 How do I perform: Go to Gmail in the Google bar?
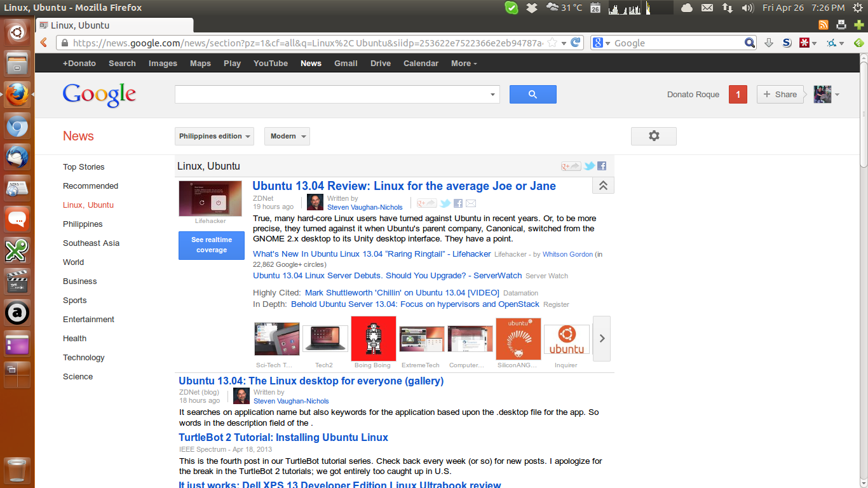point(346,63)
